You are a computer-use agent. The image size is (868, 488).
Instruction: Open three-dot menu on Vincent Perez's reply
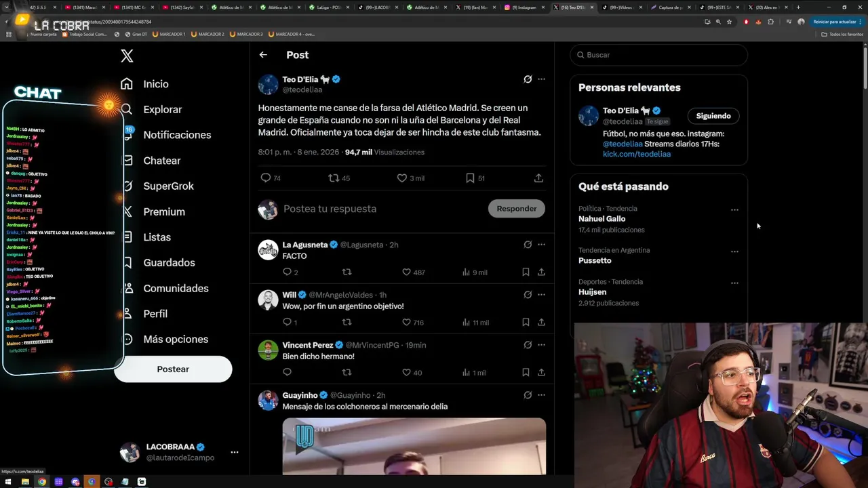pyautogui.click(x=541, y=345)
